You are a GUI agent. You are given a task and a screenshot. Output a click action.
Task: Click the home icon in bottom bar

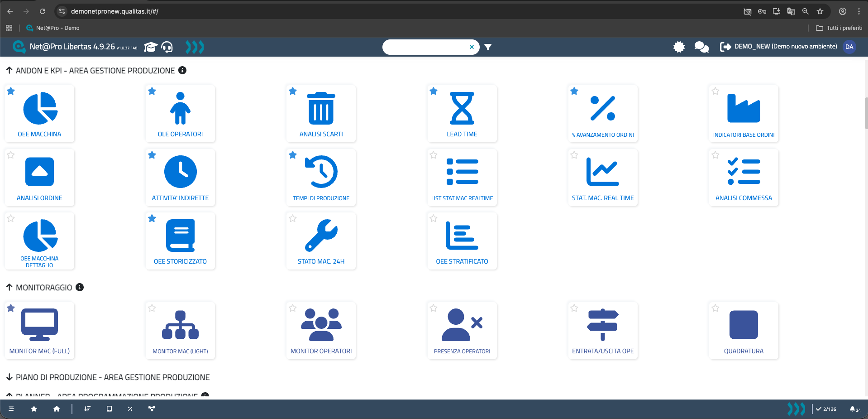pos(57,409)
